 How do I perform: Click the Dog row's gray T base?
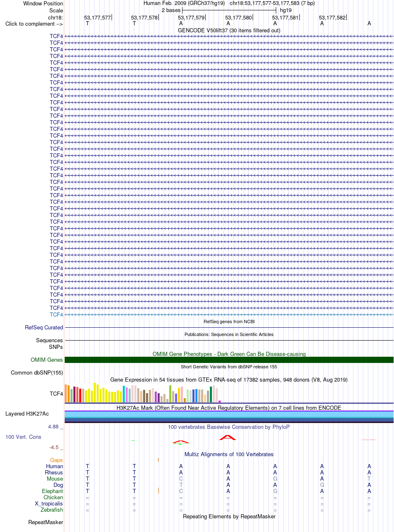[181, 485]
